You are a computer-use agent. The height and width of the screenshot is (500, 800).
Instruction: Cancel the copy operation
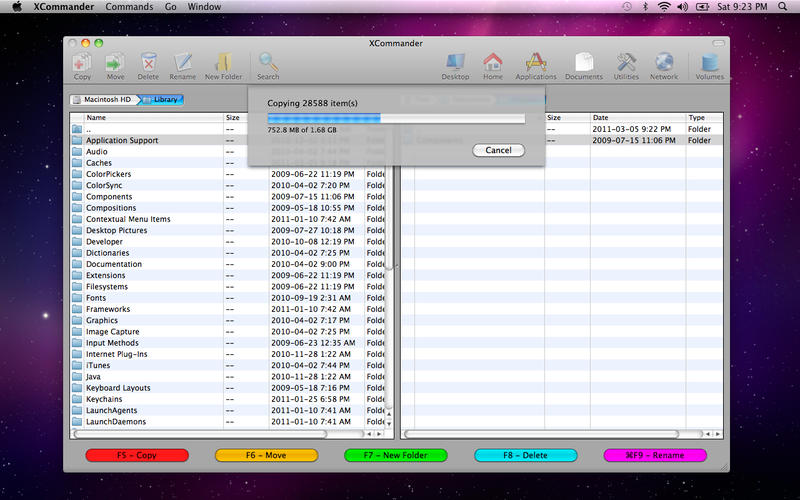pyautogui.click(x=498, y=150)
